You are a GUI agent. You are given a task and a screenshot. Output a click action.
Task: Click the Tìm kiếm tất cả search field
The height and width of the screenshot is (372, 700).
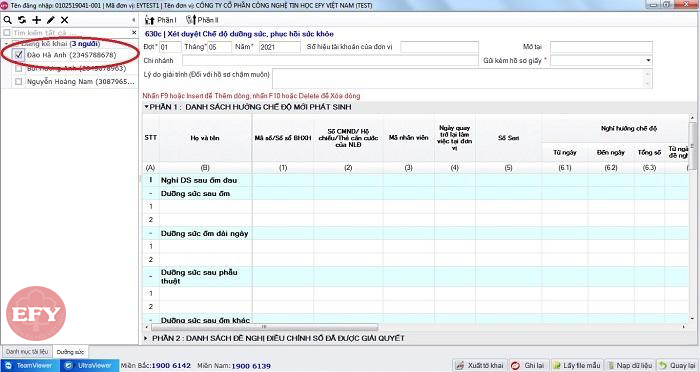click(x=71, y=33)
